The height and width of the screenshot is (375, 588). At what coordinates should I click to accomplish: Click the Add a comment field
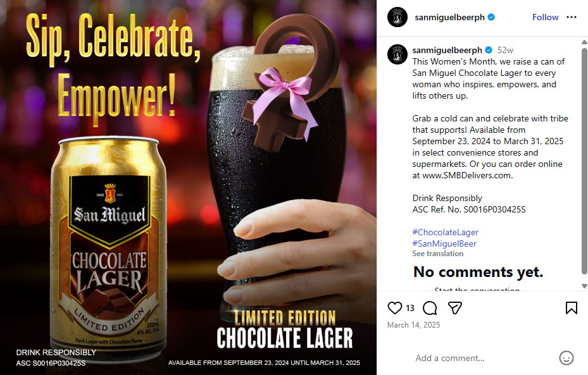(x=483, y=358)
